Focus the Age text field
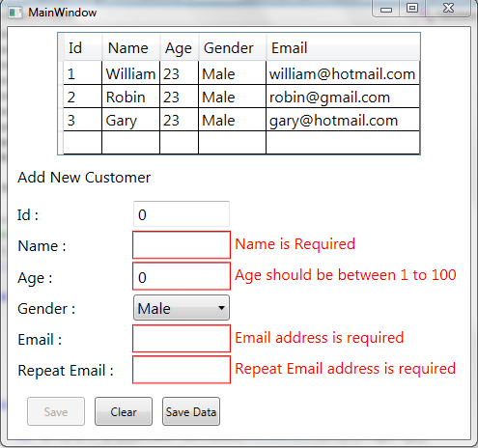Screen dimensions: 478x448 point(182,276)
